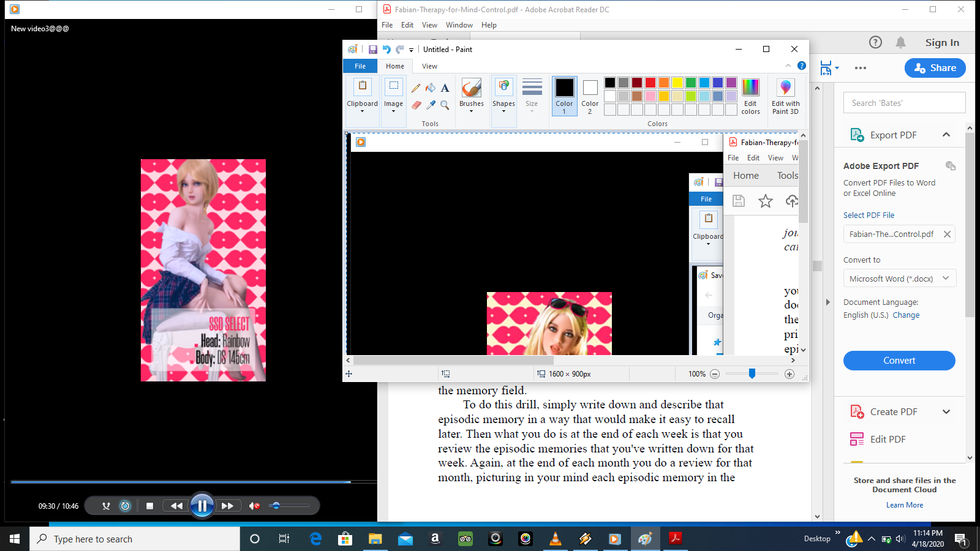Open Acrobat help icon in toolbar
The image size is (980, 551).
[x=875, y=42]
